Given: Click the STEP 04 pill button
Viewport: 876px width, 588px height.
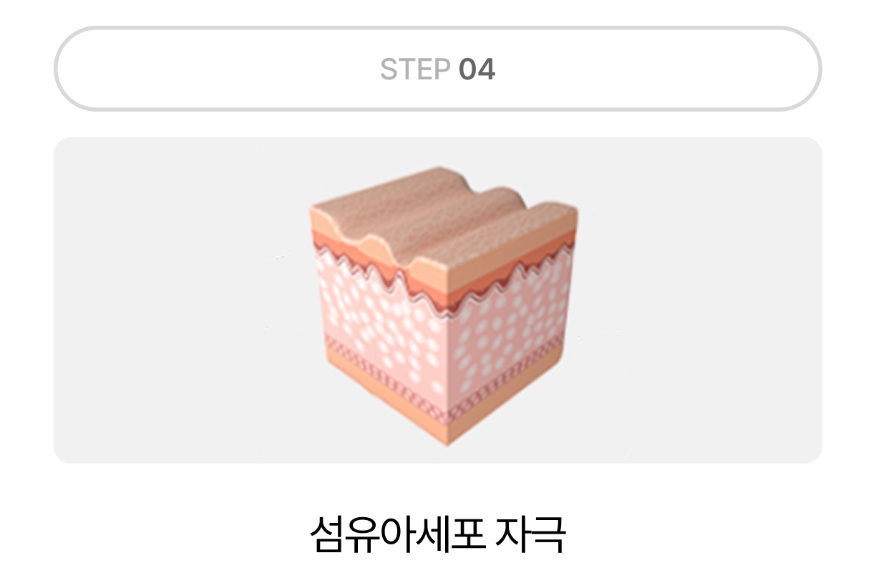Looking at the screenshot, I should pyautogui.click(x=438, y=69).
